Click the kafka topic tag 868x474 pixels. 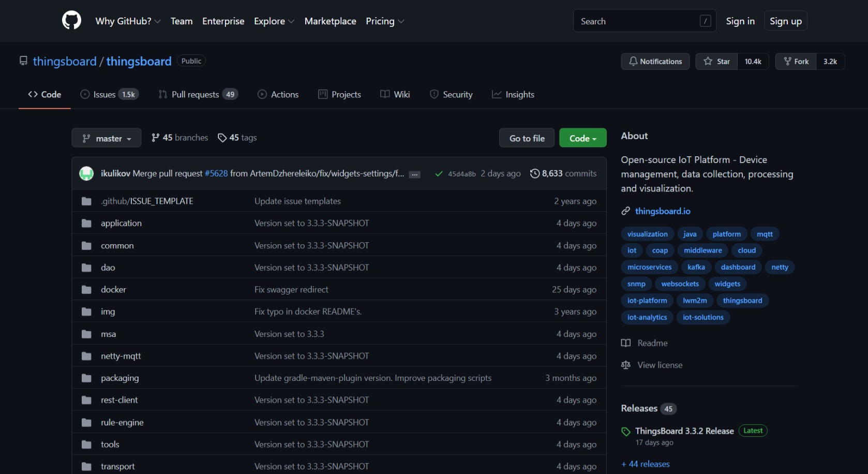696,268
